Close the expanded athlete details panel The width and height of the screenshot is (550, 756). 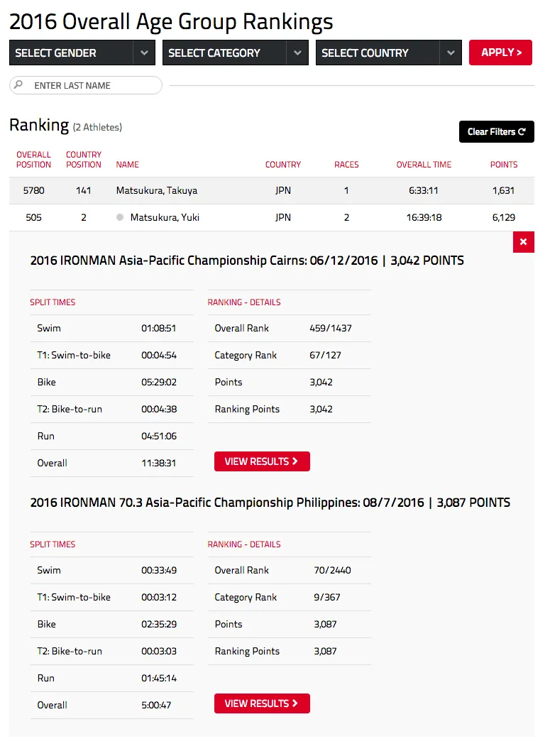point(523,242)
